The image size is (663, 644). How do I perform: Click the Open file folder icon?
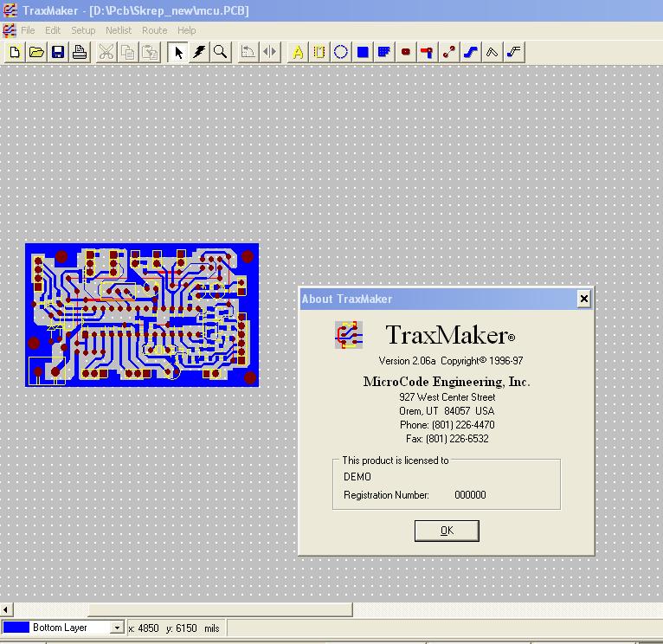point(36,52)
